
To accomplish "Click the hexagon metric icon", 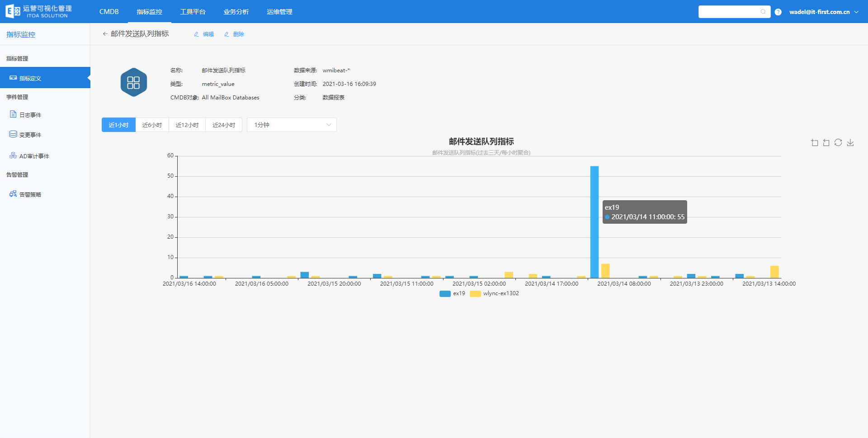I will pyautogui.click(x=133, y=82).
